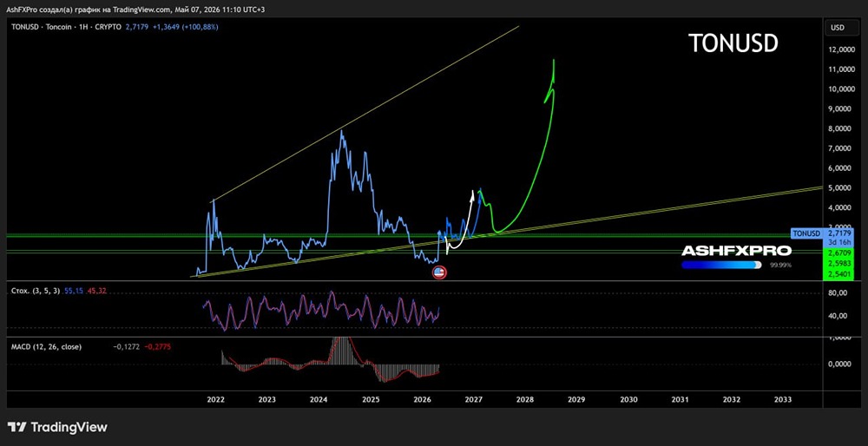Click the 2032 label on the time axis
This screenshot has height=446, width=868.
[731, 399]
